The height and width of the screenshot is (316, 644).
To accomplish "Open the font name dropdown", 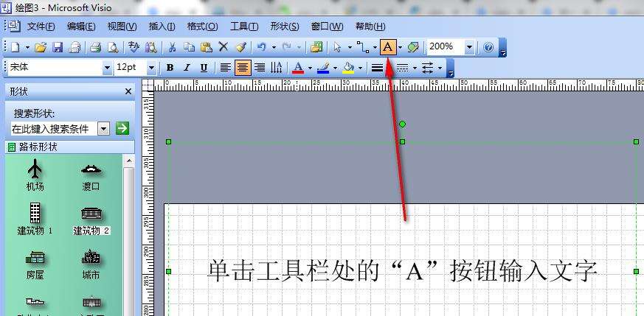I will 108,68.
